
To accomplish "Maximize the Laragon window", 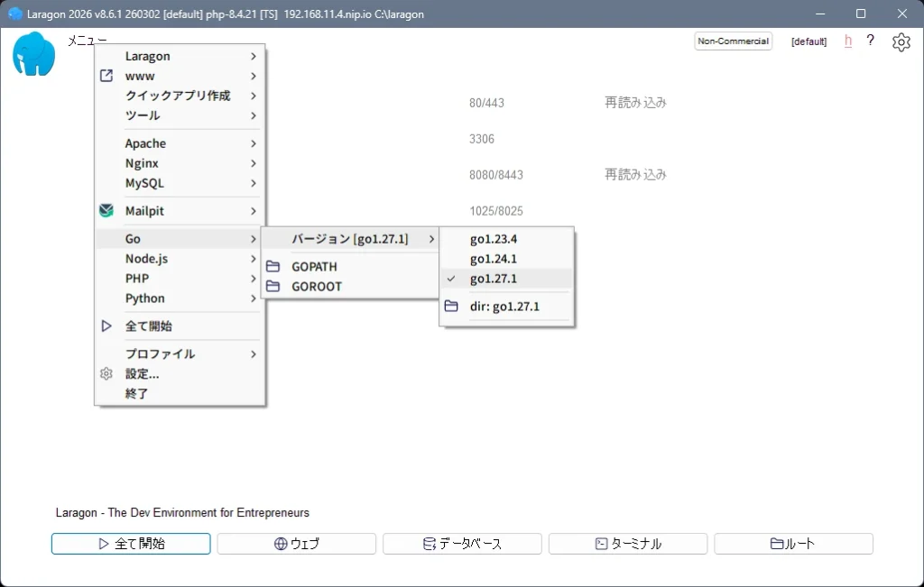I will pos(861,14).
